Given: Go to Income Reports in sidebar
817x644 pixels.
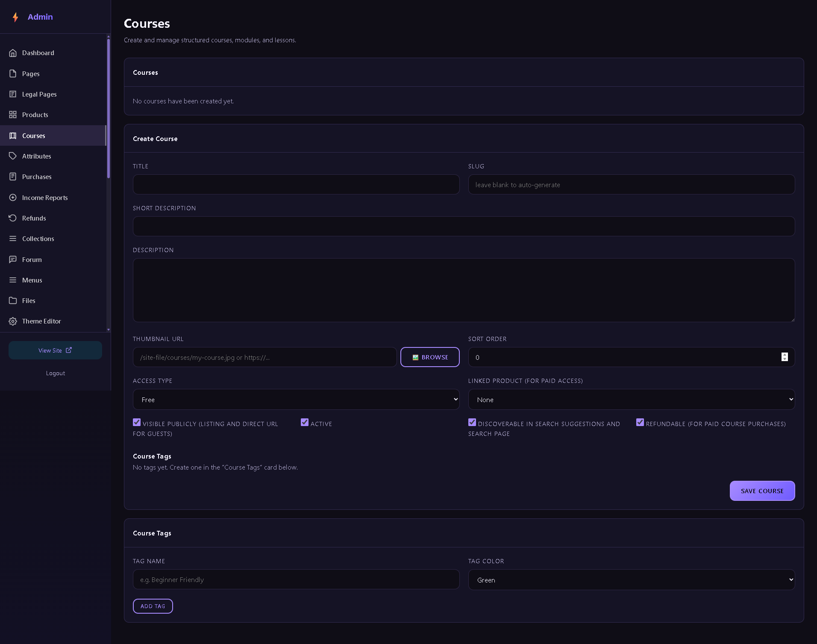Looking at the screenshot, I should pos(53,197).
